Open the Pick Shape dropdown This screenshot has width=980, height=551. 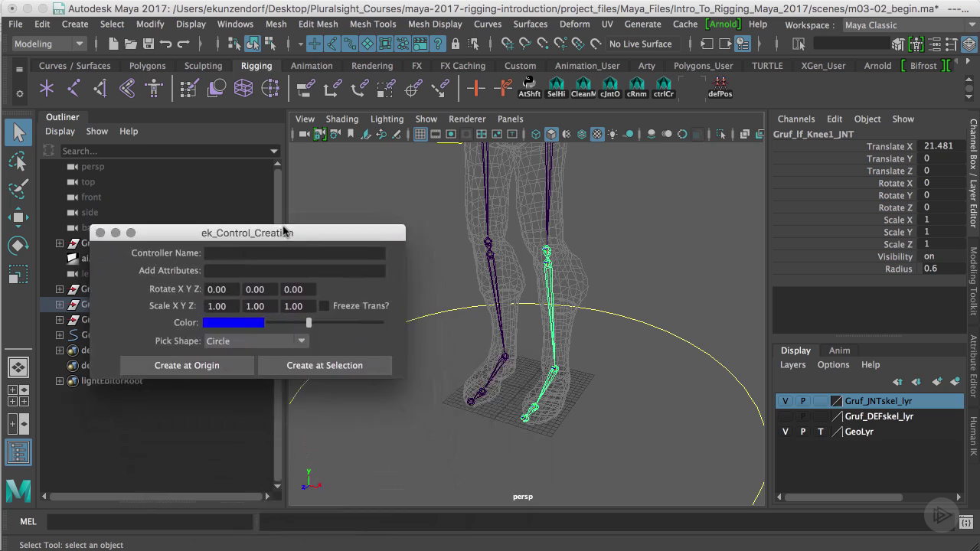click(256, 341)
